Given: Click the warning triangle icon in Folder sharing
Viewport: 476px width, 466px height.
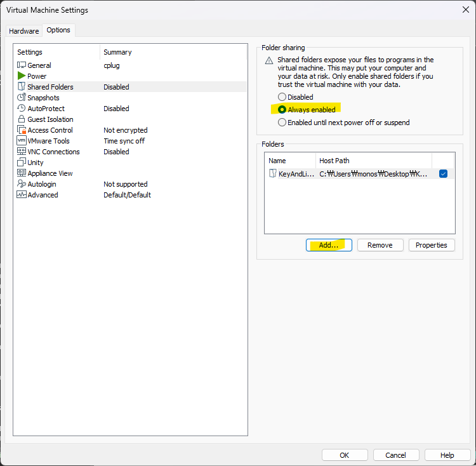Looking at the screenshot, I should coord(269,60).
